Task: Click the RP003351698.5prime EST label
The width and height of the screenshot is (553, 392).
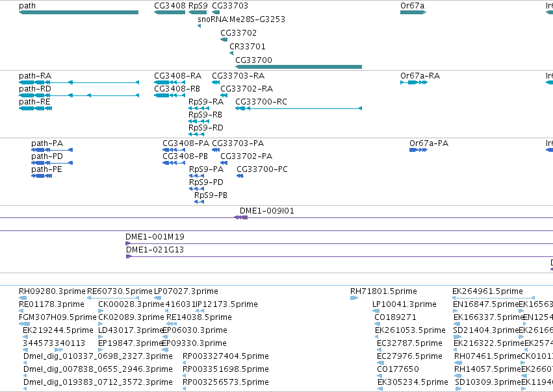Action: point(225,369)
